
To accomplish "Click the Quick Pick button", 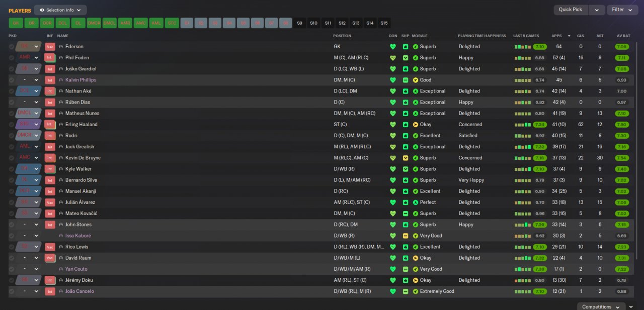I will click(571, 10).
